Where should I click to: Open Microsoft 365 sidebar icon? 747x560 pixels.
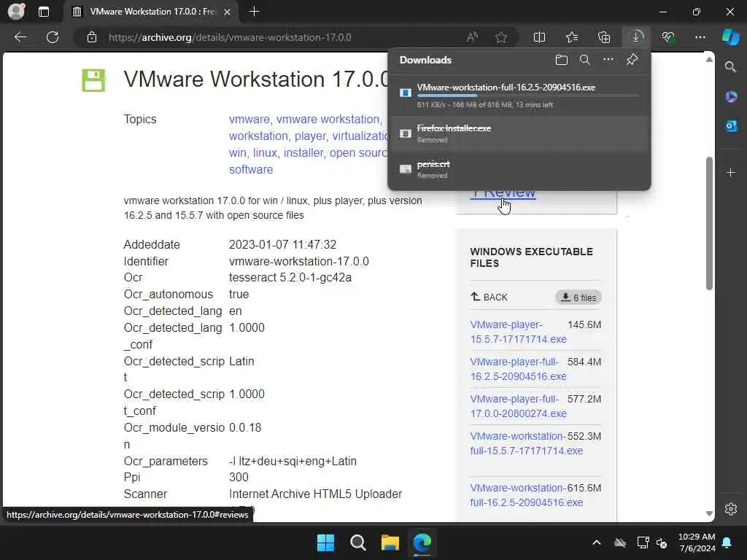click(x=731, y=97)
